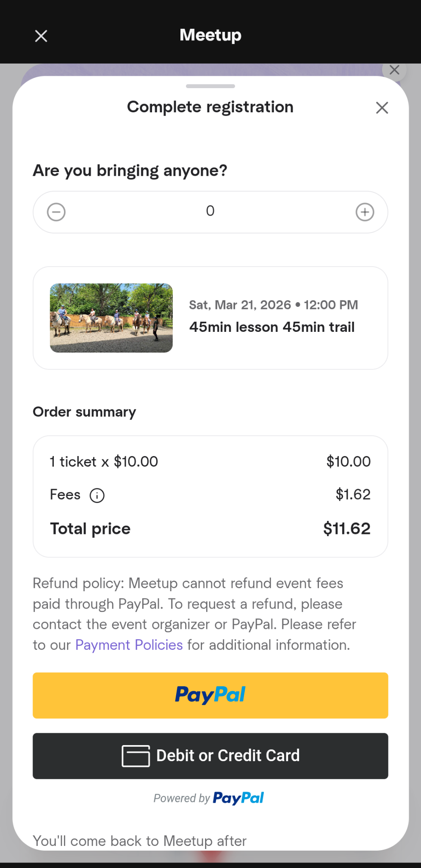The image size is (421, 868).
Task: Open the Payment Policies link
Action: tap(129, 645)
